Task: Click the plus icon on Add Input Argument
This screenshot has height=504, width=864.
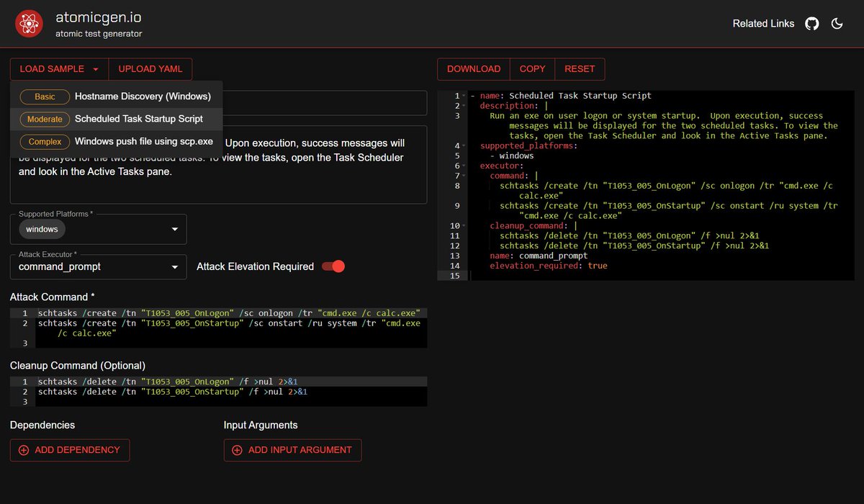Action: pos(238,450)
